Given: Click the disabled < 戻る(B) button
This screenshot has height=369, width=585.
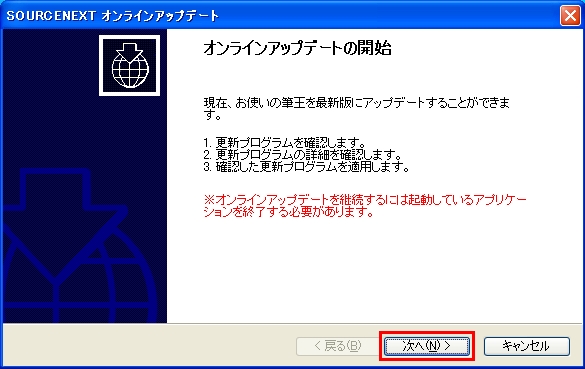Looking at the screenshot, I should pyautogui.click(x=338, y=346).
